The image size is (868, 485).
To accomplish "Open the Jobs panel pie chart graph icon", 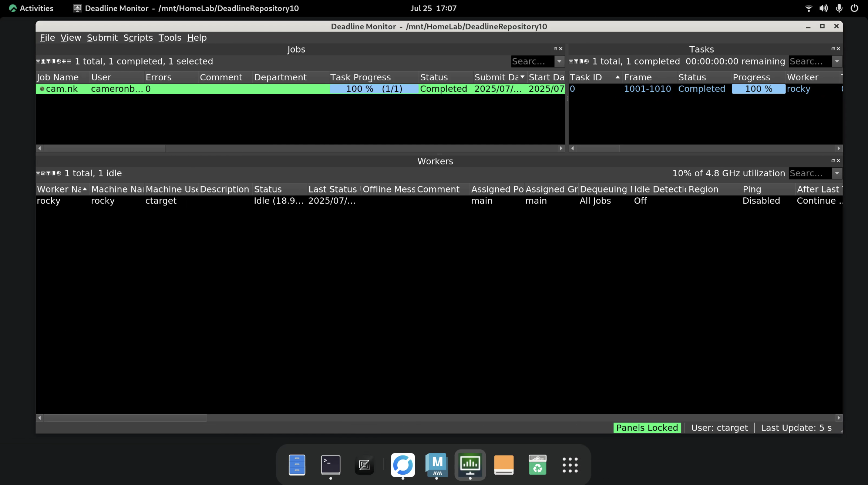I will pyautogui.click(x=59, y=61).
